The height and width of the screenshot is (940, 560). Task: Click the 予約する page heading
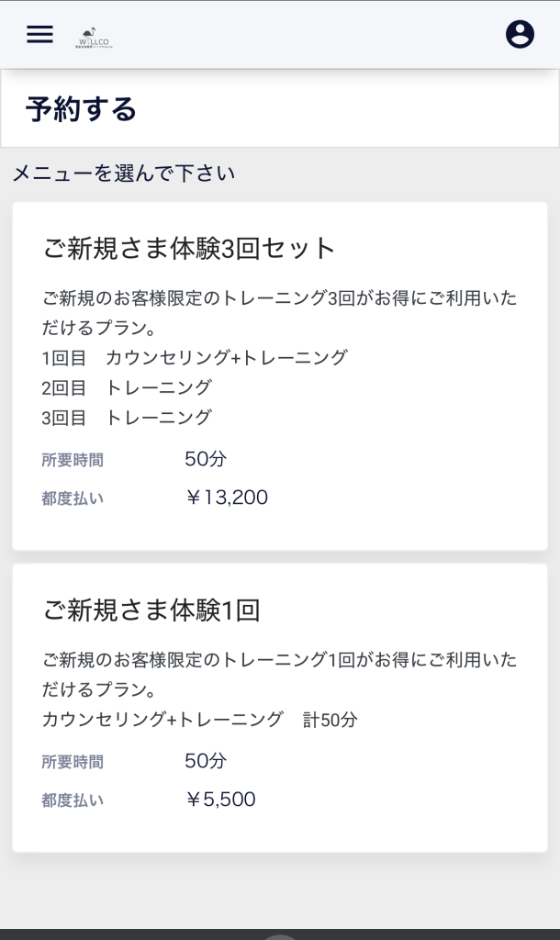(x=82, y=109)
